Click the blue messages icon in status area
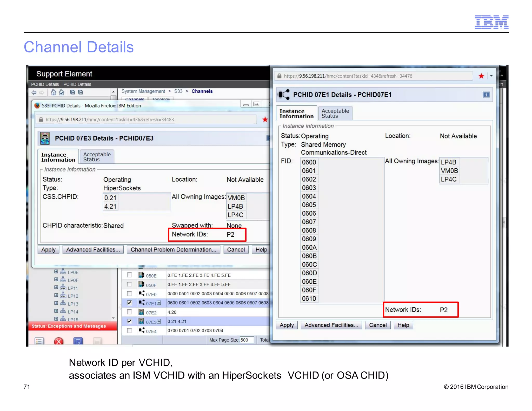This screenshot has width=532, height=411. [78, 341]
